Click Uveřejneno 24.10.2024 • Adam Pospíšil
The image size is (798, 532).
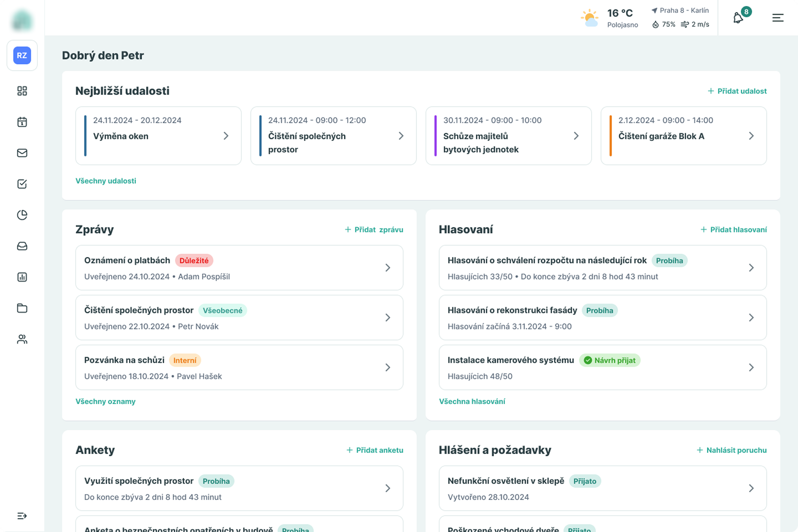tap(157, 277)
